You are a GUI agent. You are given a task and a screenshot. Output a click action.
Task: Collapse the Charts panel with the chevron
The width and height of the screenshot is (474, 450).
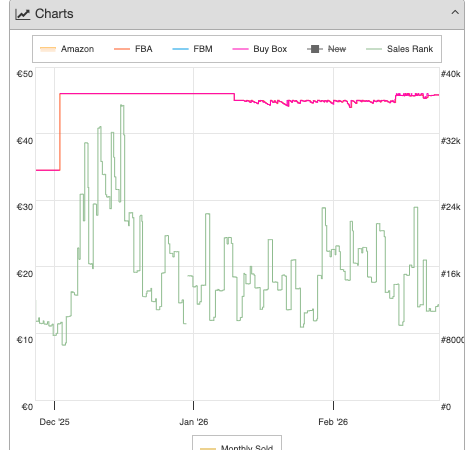(455, 13)
